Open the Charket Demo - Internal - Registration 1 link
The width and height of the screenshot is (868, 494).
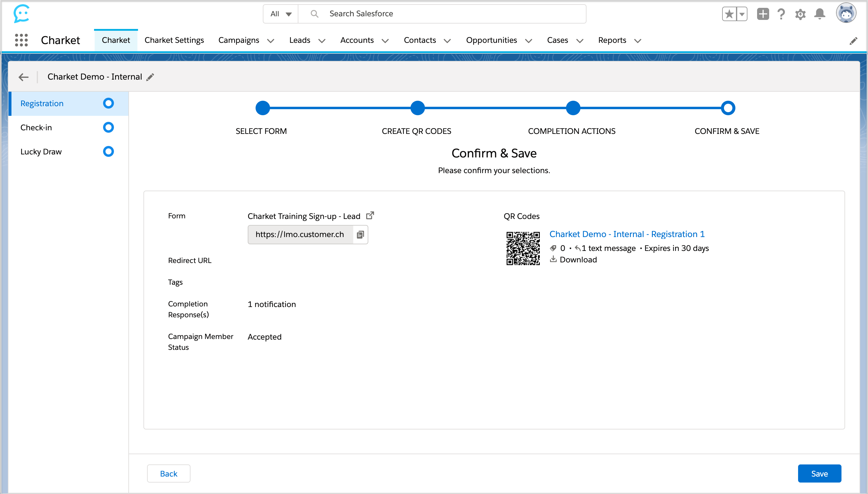click(627, 234)
